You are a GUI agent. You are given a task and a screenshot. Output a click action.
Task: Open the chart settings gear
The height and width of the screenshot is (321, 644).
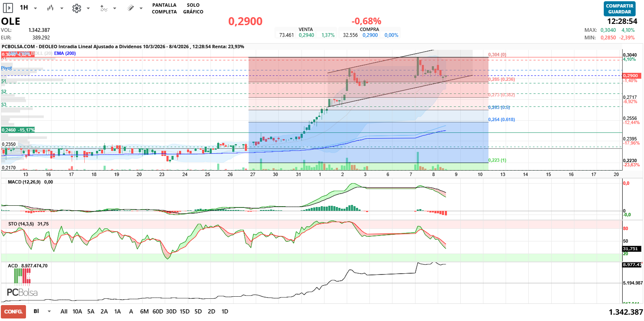(76, 8)
